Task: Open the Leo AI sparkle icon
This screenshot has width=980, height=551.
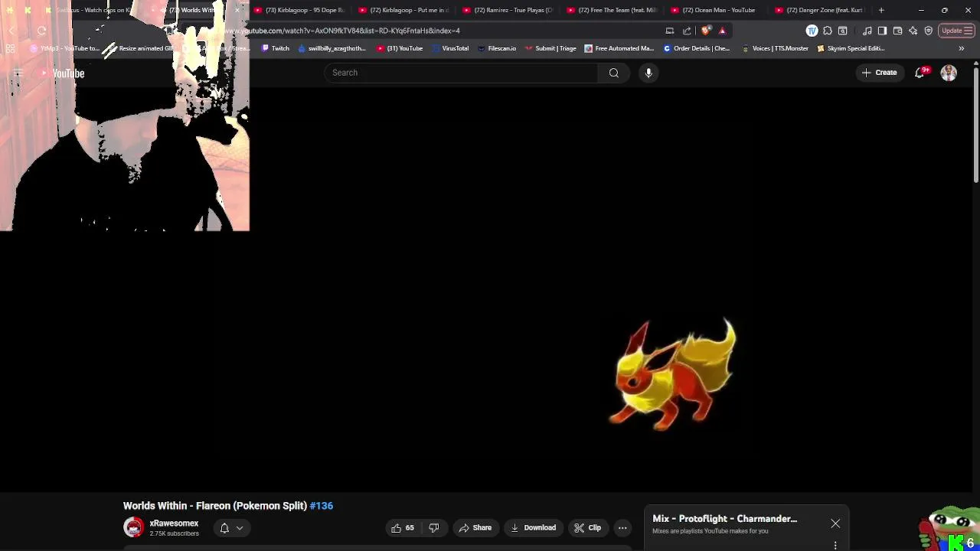Action: 913,31
